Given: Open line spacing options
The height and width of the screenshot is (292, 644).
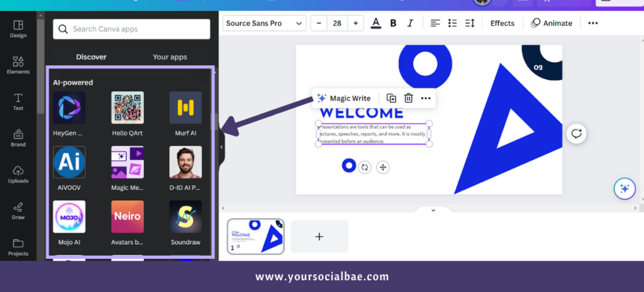Looking at the screenshot, I should tap(470, 23).
